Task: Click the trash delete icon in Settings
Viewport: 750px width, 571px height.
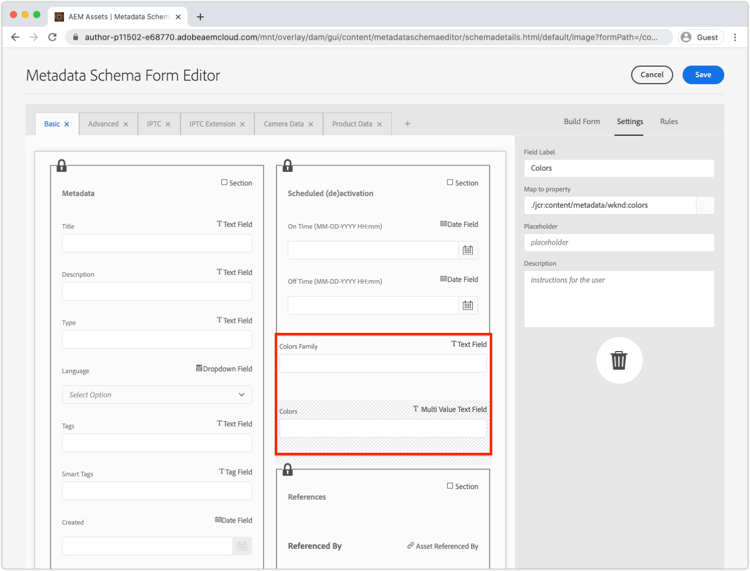Action: click(x=618, y=360)
